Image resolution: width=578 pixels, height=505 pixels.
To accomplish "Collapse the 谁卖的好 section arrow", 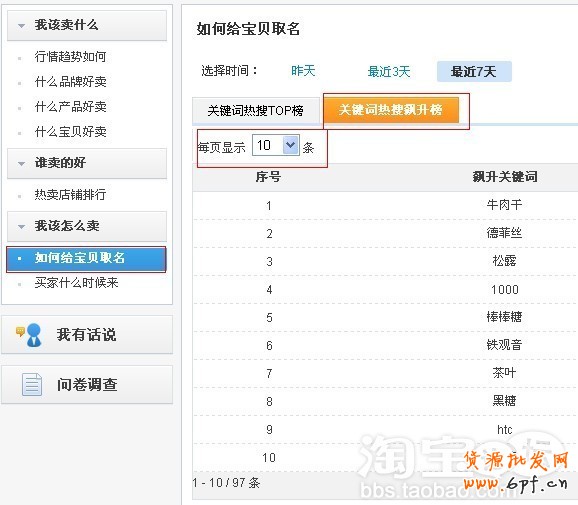I will click(x=21, y=163).
